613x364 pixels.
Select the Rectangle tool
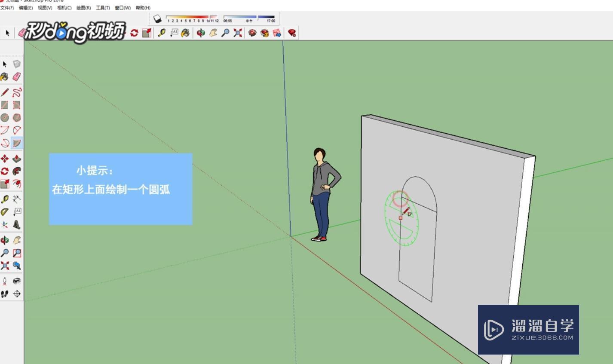click(x=6, y=104)
